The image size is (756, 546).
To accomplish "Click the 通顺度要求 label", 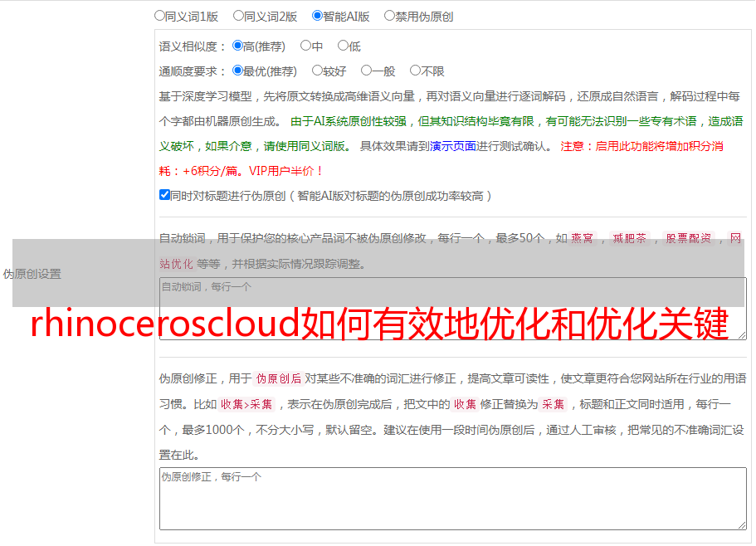I will click(192, 71).
